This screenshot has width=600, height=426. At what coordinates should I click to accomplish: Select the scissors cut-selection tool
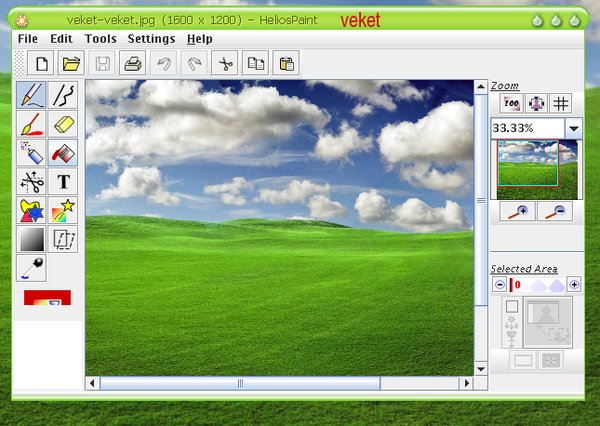(31, 181)
